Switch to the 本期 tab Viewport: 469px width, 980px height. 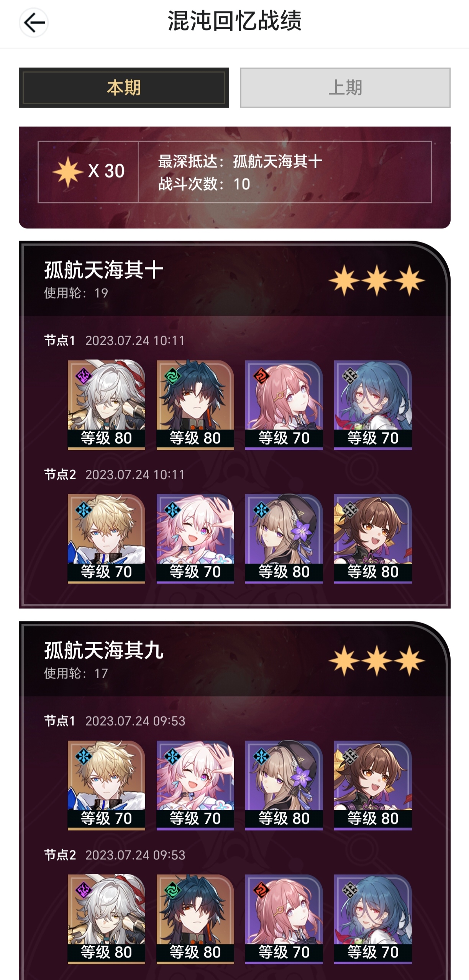click(x=124, y=88)
